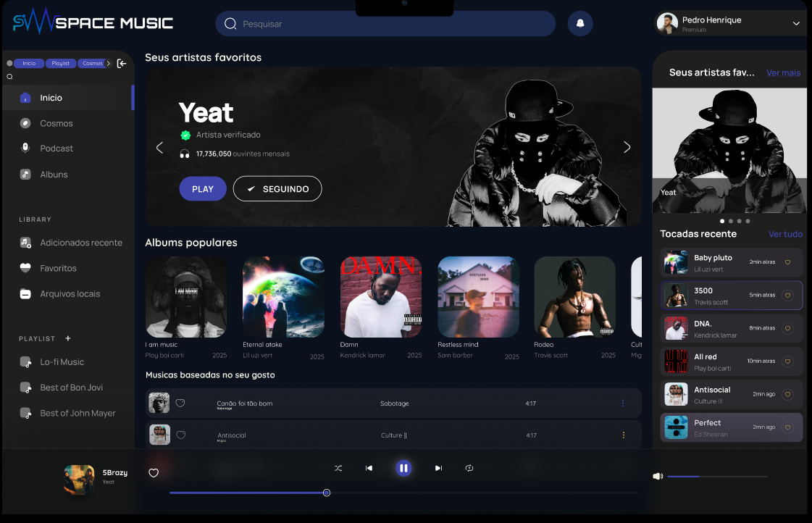Click Ver tudo link
This screenshot has width=812, height=523.
[786, 234]
